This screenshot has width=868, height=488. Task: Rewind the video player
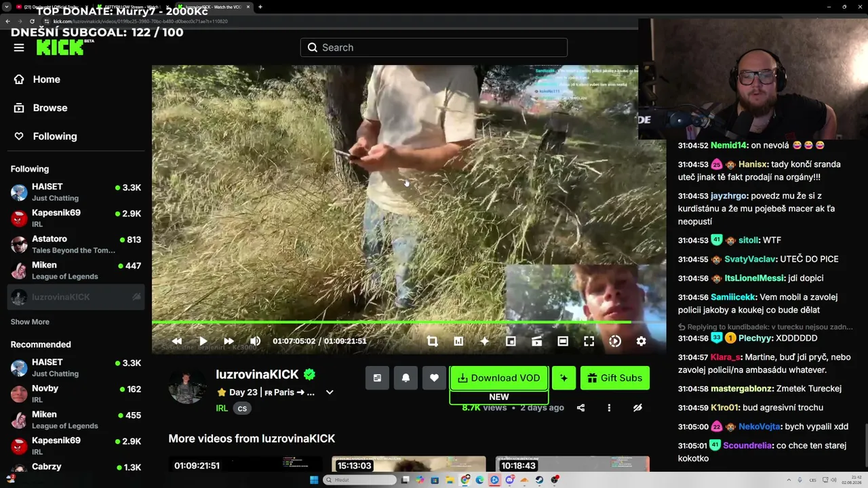(177, 342)
